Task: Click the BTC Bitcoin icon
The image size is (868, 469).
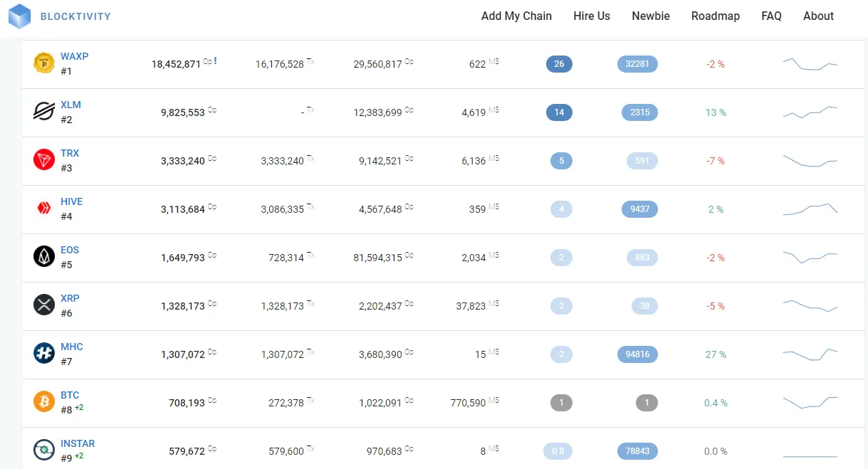Action: [x=44, y=402]
